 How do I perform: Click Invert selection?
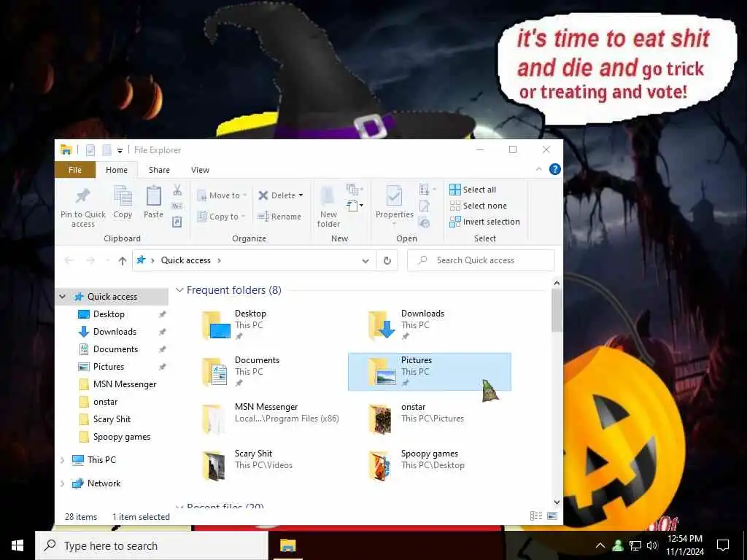484,222
